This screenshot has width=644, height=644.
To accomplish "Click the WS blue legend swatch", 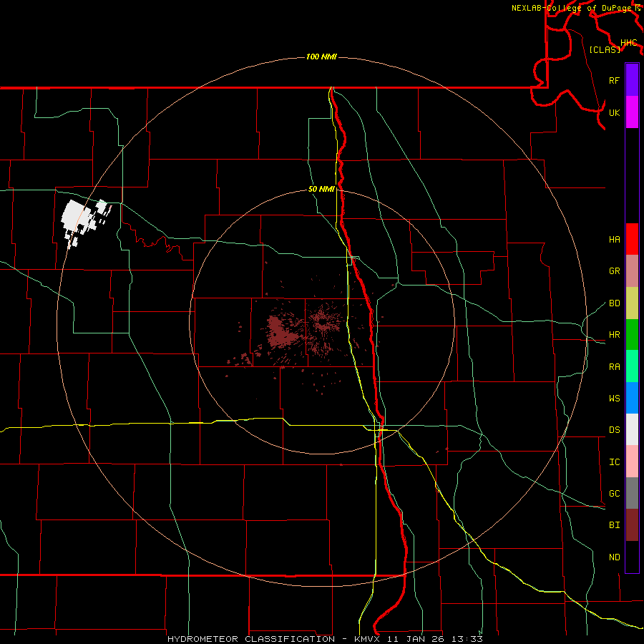I will [632, 398].
